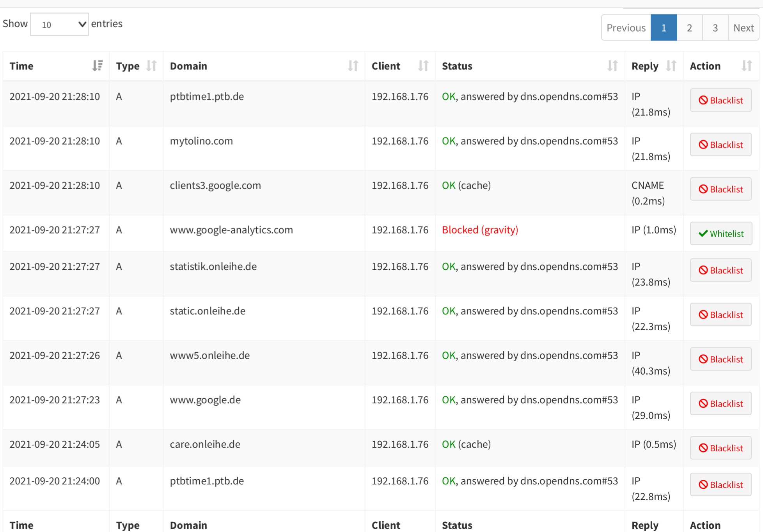Click timestamp 2021-09-20 21:24:05

pos(55,444)
